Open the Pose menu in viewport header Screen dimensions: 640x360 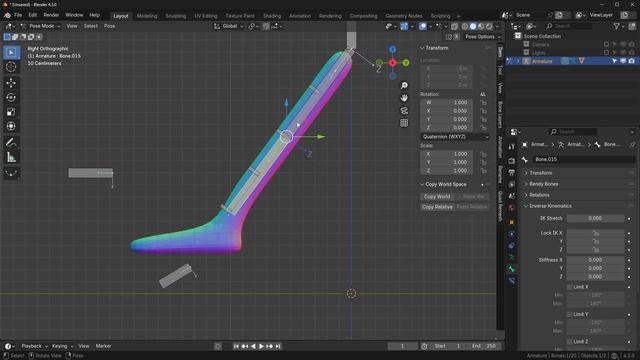pyautogui.click(x=109, y=26)
